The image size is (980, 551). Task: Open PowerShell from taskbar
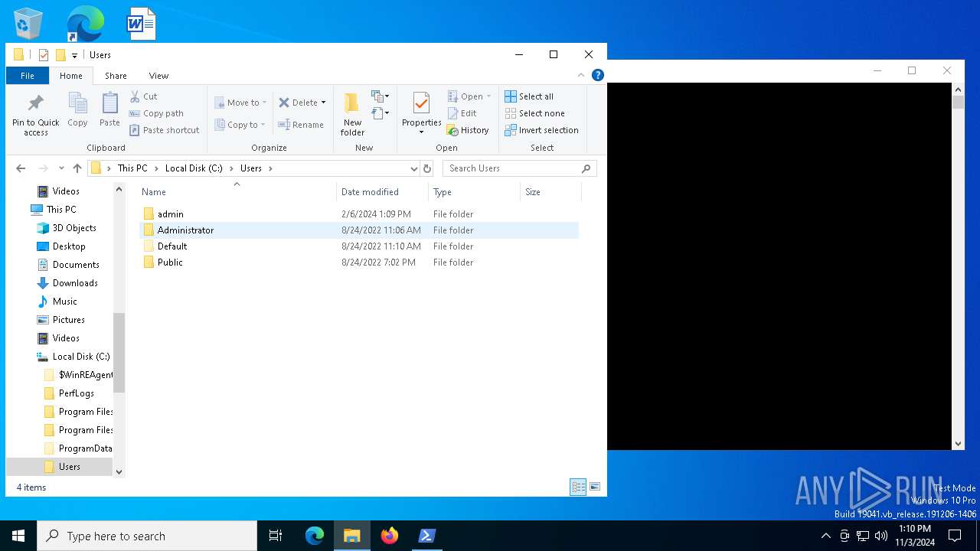(x=427, y=536)
